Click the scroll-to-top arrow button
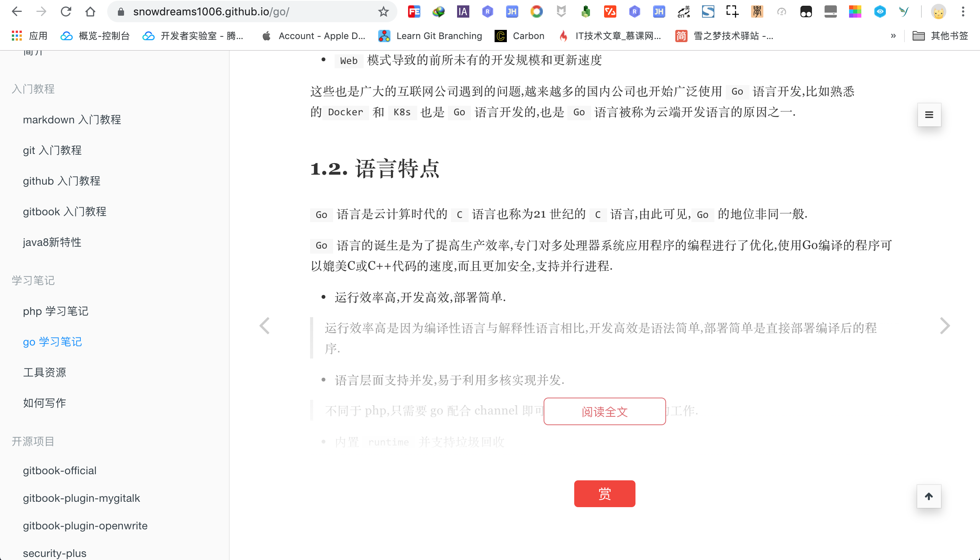 (x=928, y=496)
